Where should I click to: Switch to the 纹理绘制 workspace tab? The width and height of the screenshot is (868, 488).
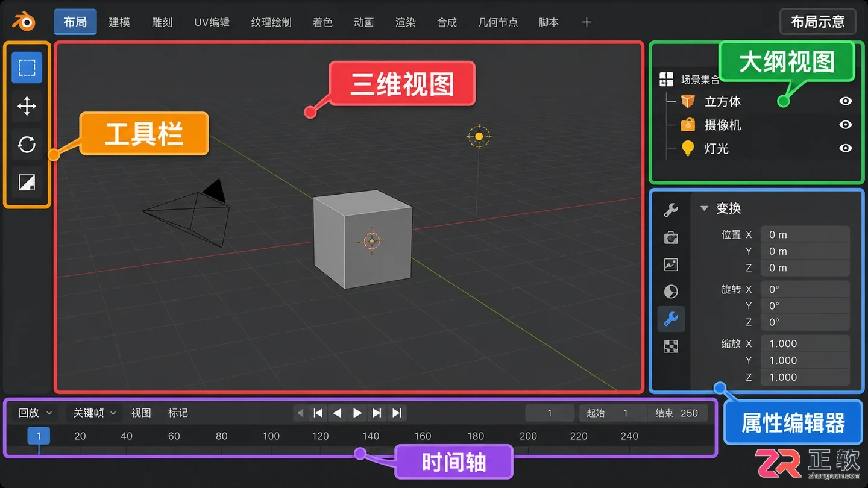click(271, 22)
